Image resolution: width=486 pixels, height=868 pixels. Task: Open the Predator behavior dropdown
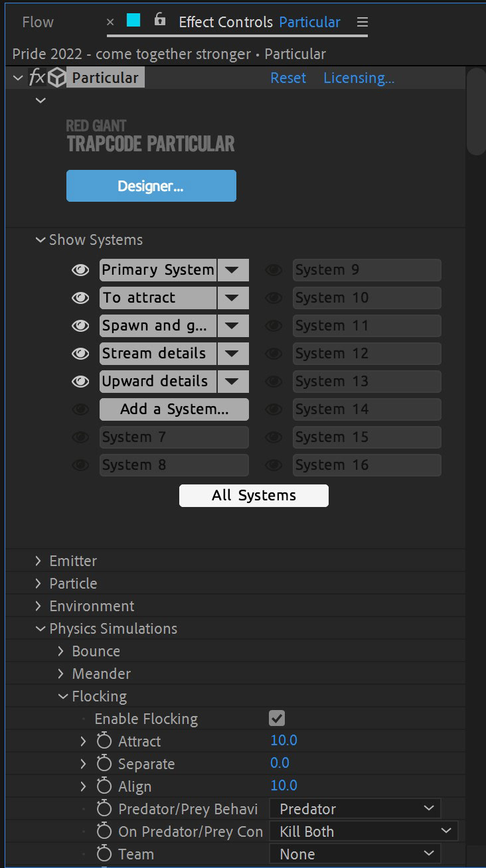pos(355,809)
